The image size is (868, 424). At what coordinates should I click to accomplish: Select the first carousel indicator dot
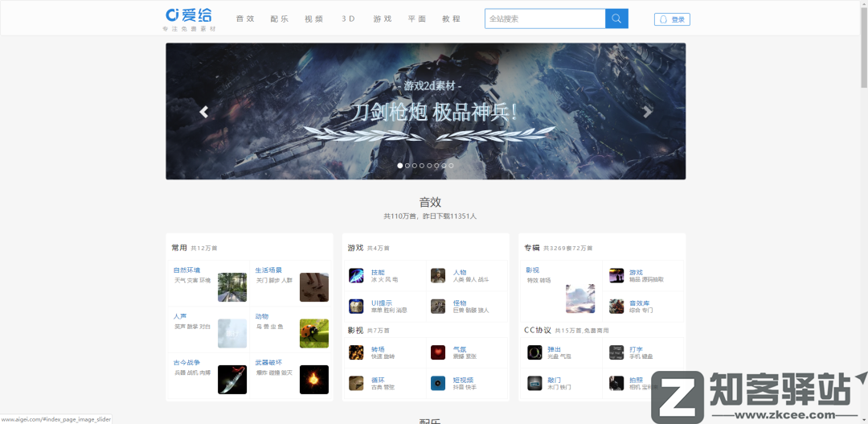[x=400, y=166]
